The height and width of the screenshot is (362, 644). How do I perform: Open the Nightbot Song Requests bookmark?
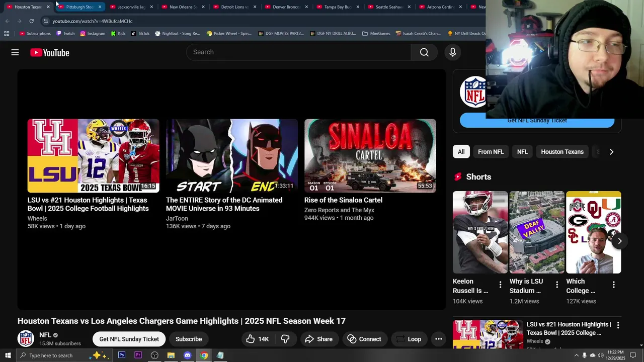pyautogui.click(x=178, y=34)
